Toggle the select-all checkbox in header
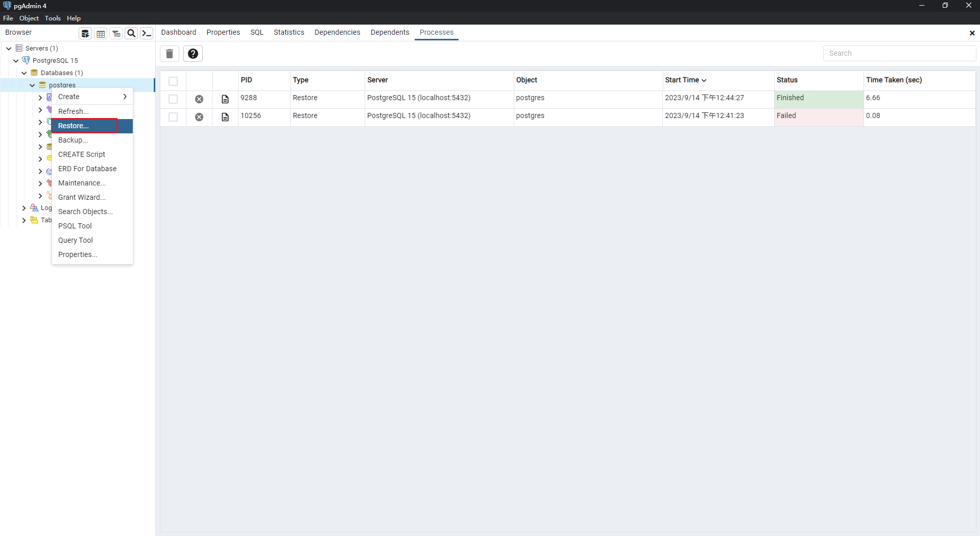This screenshot has width=980, height=536. point(173,81)
